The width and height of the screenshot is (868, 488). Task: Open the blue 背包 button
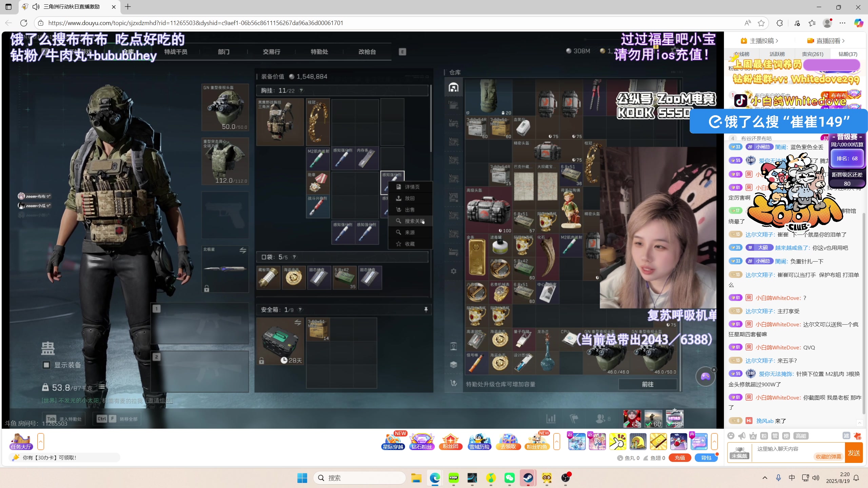tap(706, 457)
